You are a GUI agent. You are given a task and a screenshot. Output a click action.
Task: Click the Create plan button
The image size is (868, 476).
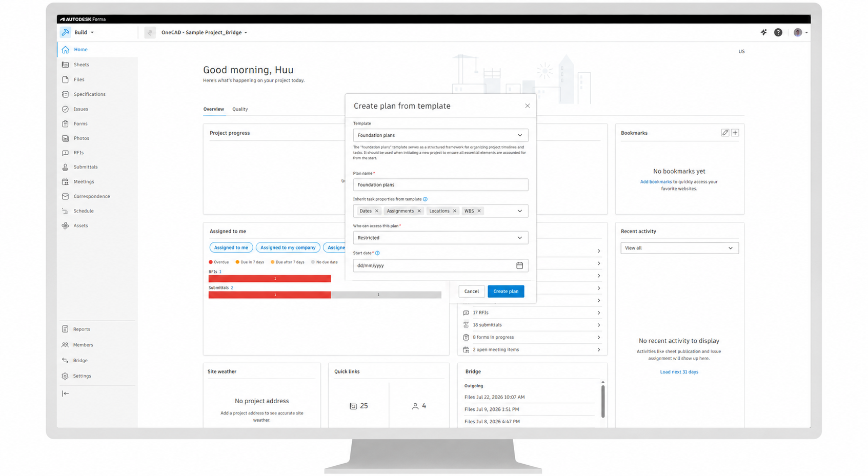coord(506,292)
